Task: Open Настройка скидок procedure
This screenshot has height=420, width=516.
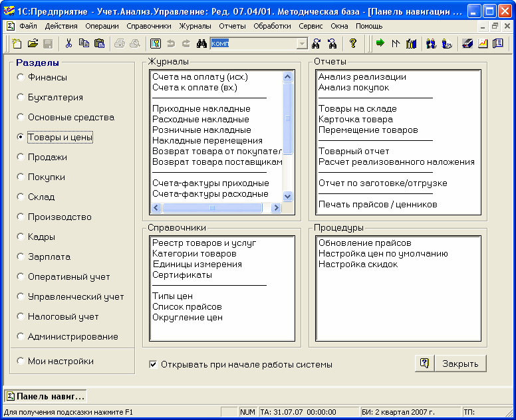Action: pyautogui.click(x=358, y=264)
